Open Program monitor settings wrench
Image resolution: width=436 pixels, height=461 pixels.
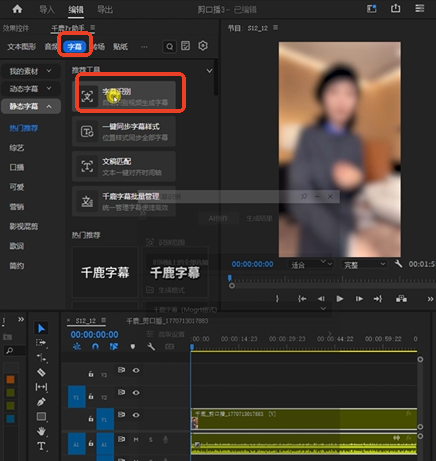[x=398, y=264]
